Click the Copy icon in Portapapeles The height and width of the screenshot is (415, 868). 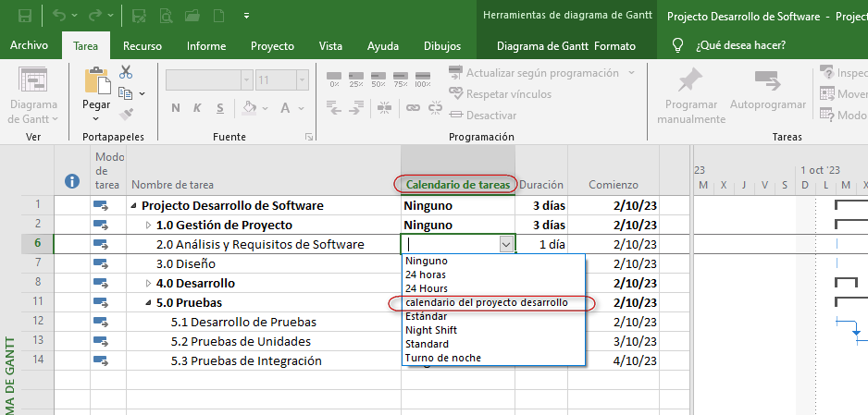(127, 92)
